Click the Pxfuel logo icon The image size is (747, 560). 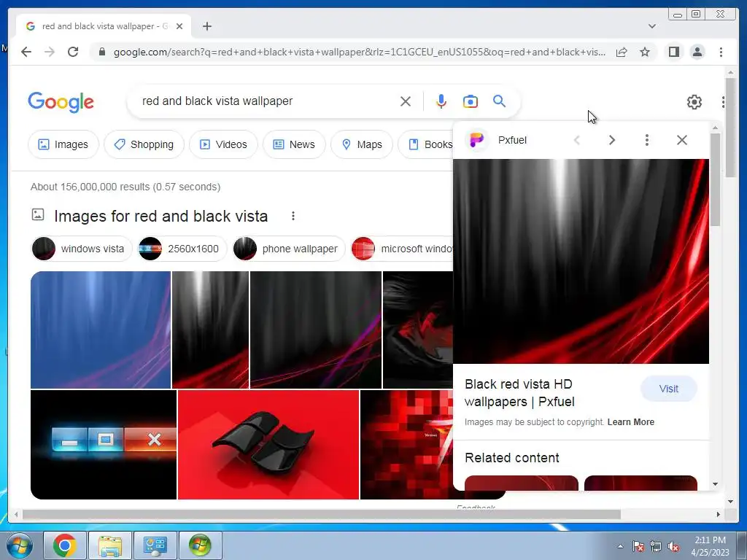pos(477,140)
